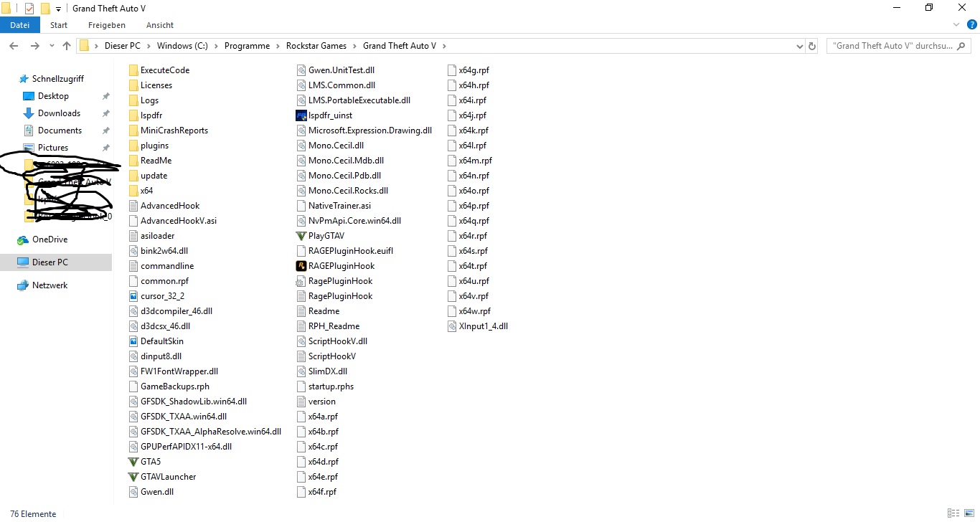Select the RAGEPluginHook application with the Rockstar icon
Screen dimensions: 980x522
301,266
